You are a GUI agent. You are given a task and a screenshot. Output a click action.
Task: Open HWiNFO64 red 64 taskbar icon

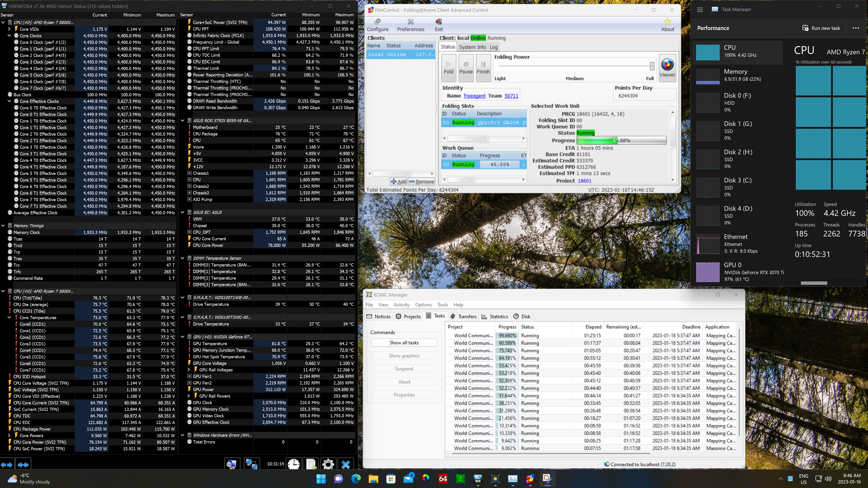tap(443, 479)
